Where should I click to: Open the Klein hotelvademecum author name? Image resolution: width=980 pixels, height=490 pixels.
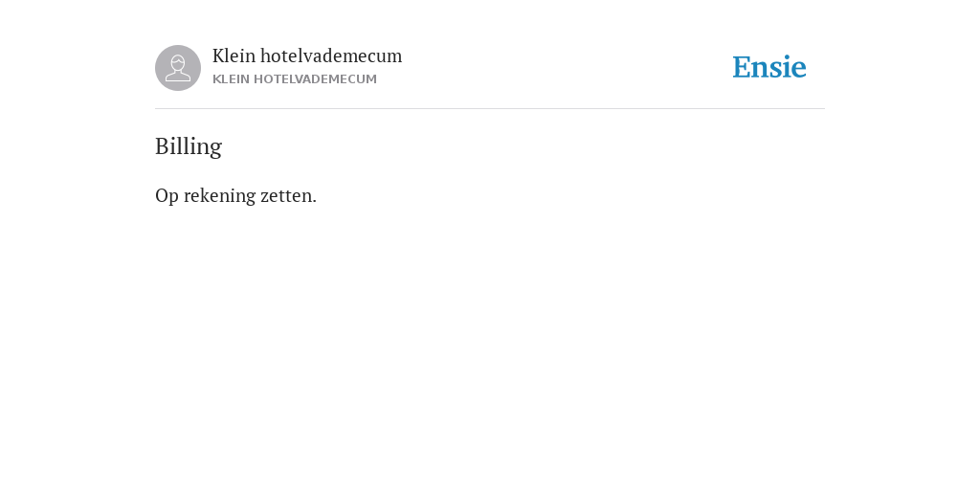pos(307,56)
